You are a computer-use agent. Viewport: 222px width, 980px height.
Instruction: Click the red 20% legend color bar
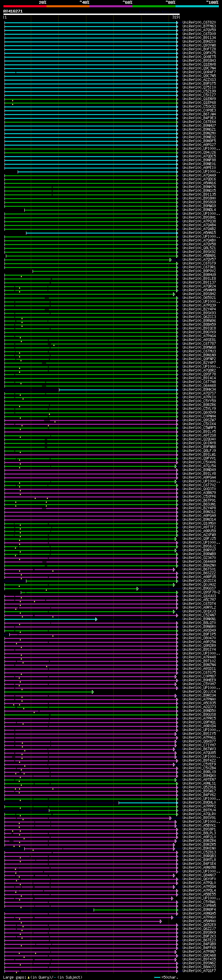tap(25, 6)
